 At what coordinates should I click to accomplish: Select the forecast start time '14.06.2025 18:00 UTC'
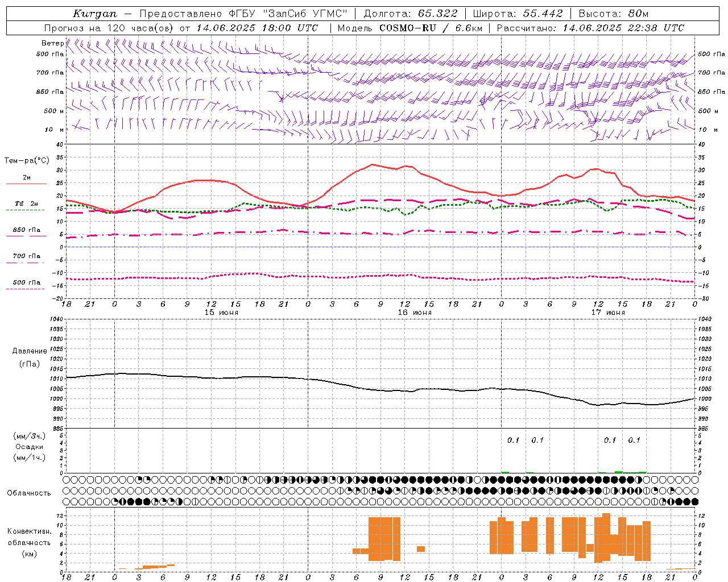(258, 28)
